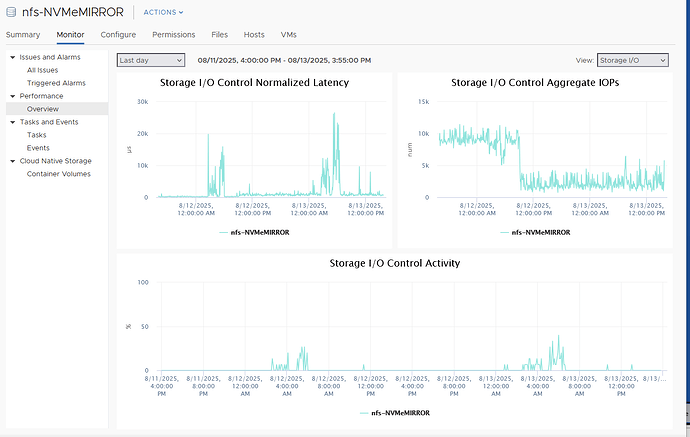Collapse the Cloud Native Storage section
Screen dimensions: 690x437
pyautogui.click(x=12, y=161)
